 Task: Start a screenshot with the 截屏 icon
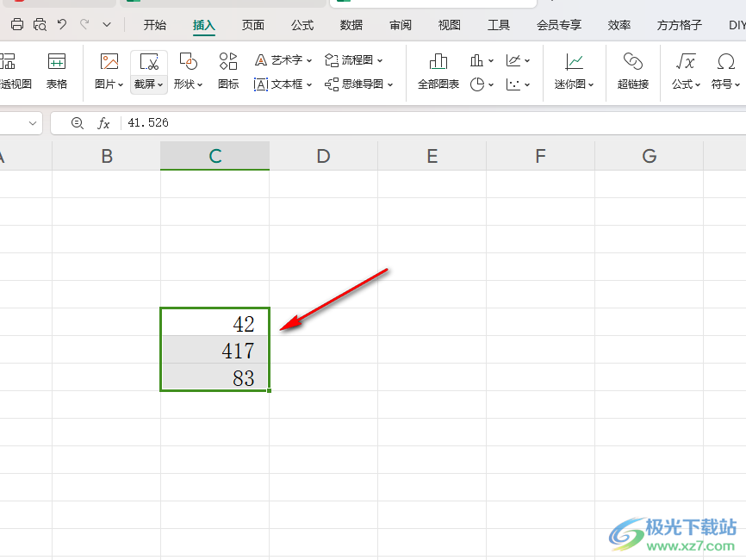click(x=149, y=62)
